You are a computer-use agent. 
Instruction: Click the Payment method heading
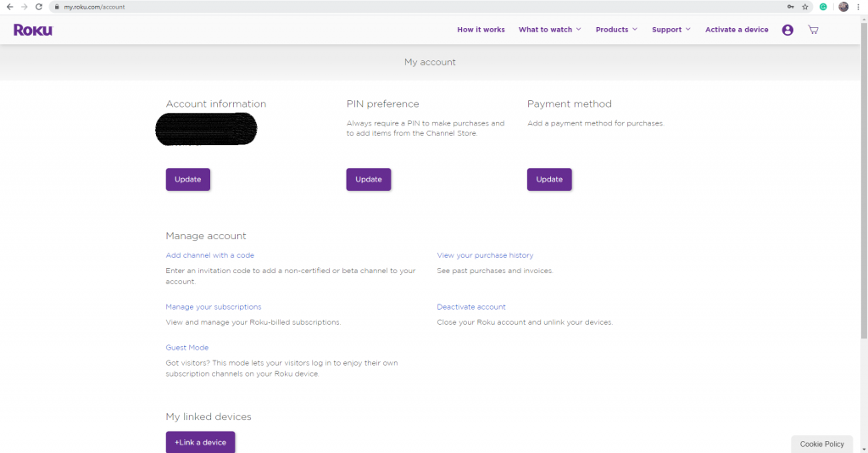pos(569,104)
